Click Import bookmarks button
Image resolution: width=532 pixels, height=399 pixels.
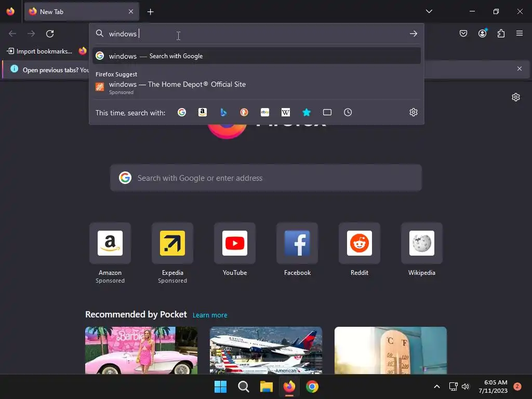coord(39,51)
